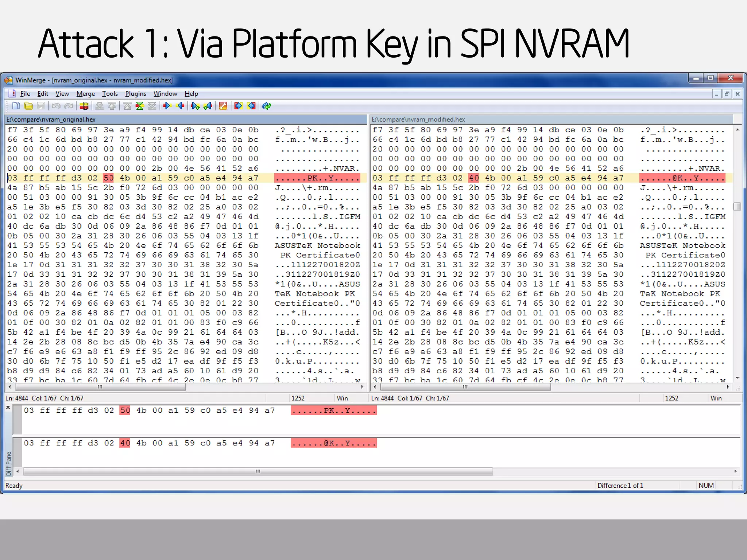Click right pane horizontal scrollbar thumb
Viewport: 747px width, 560px height.
point(465,387)
